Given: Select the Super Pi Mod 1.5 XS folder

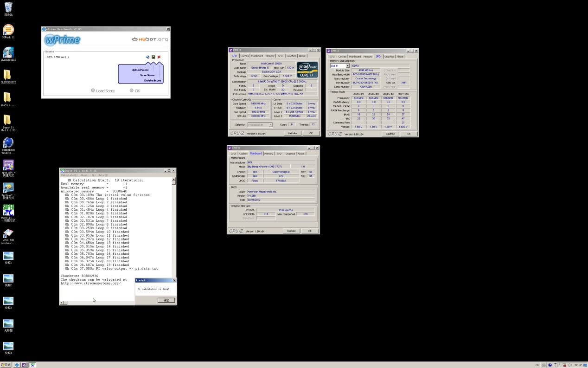Looking at the screenshot, I should 7,120.
